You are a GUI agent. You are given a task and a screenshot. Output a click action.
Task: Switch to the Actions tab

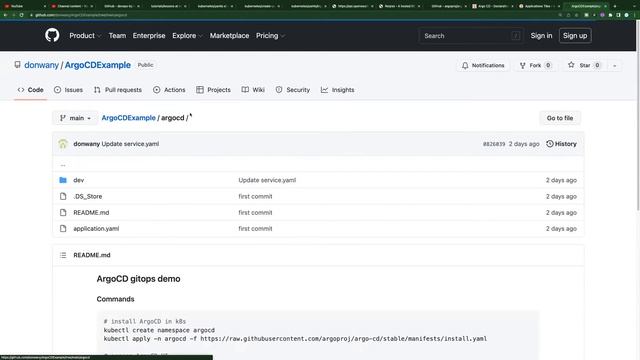click(x=169, y=90)
